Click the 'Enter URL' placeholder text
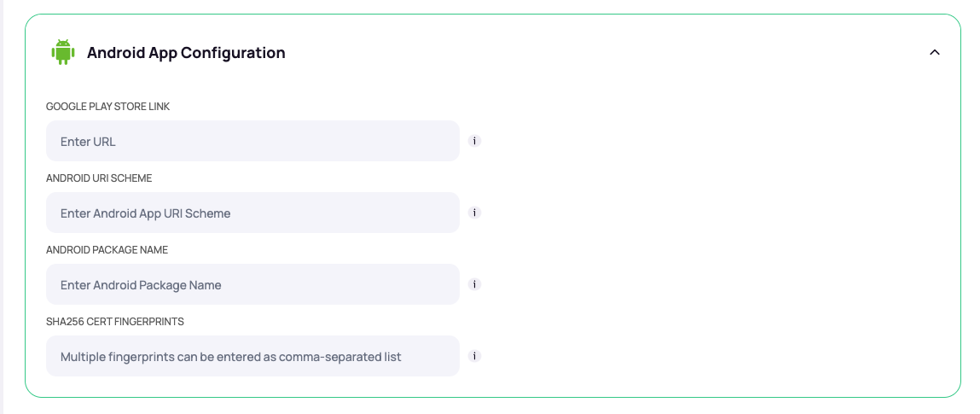980x414 pixels. point(87,142)
